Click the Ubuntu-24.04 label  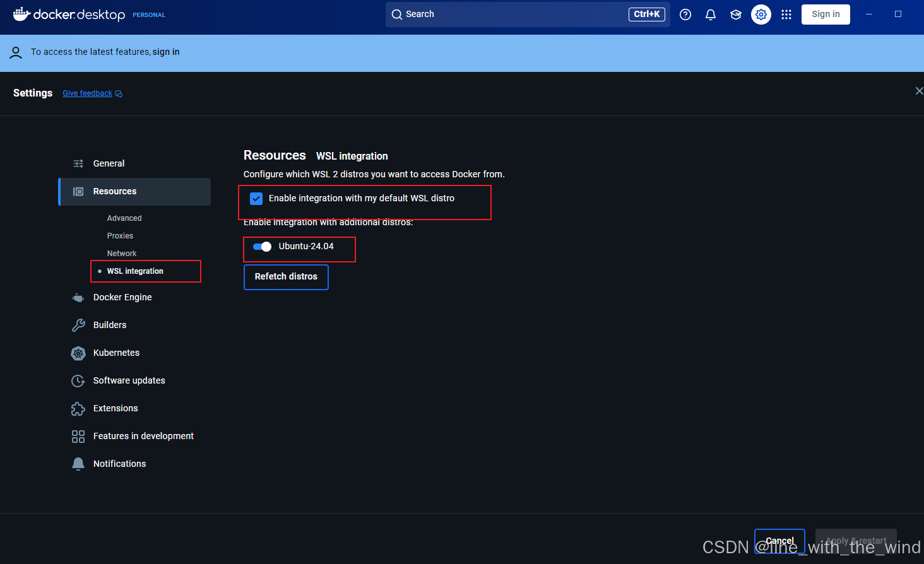pos(306,247)
